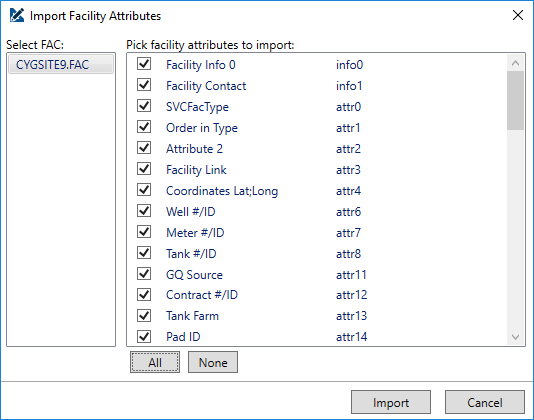534x420 pixels.
Task: Uncheck the Facility Info 0 checkbox
Action: [x=144, y=64]
